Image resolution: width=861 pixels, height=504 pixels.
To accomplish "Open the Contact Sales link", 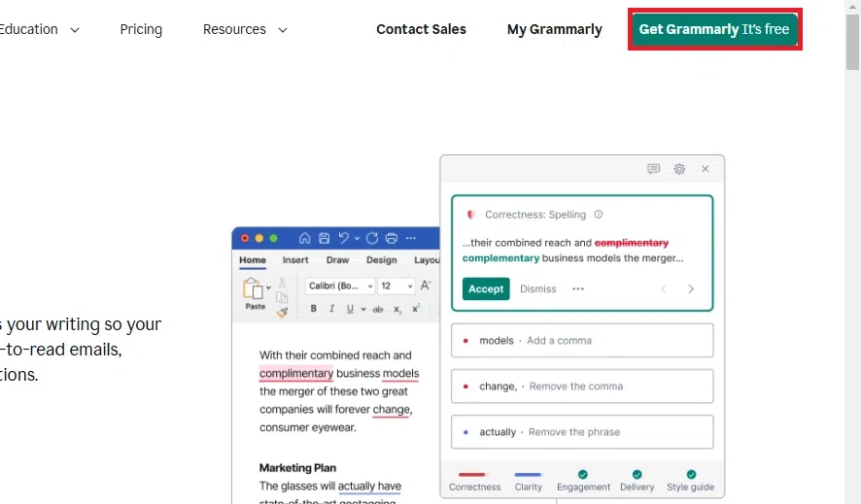I will 421,29.
